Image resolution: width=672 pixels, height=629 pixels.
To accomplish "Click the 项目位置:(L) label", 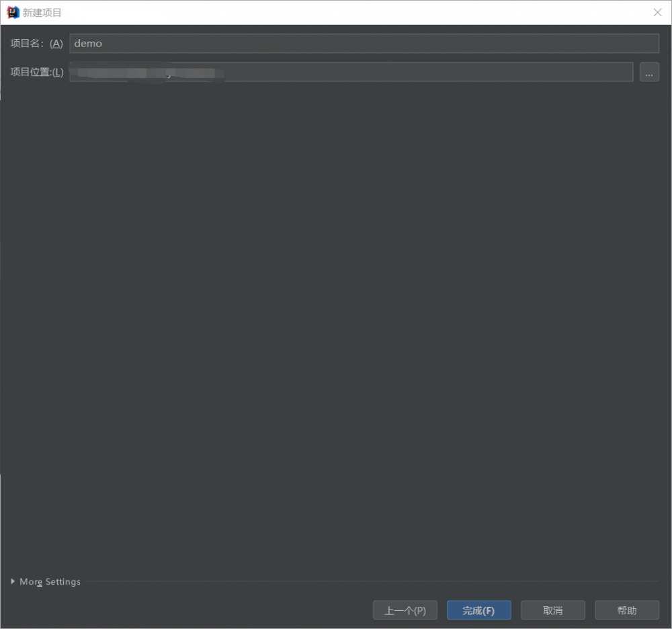I will pyautogui.click(x=36, y=72).
